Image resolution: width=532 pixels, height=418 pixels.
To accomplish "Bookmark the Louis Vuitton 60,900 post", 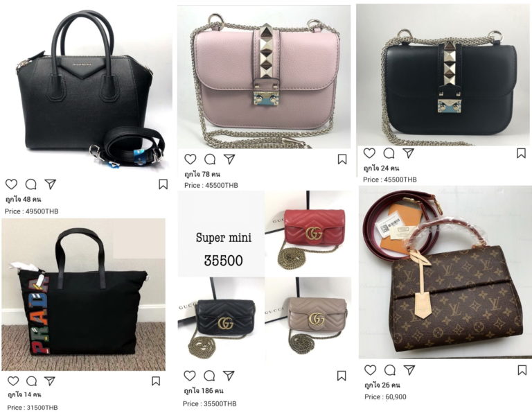I will [x=522, y=370].
